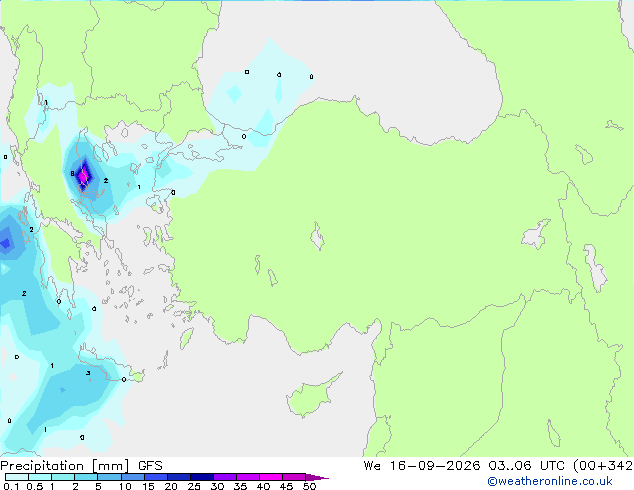Select the darkest navy swatch between 25 and 30
Screen dimensions: 634x490
click(x=202, y=477)
